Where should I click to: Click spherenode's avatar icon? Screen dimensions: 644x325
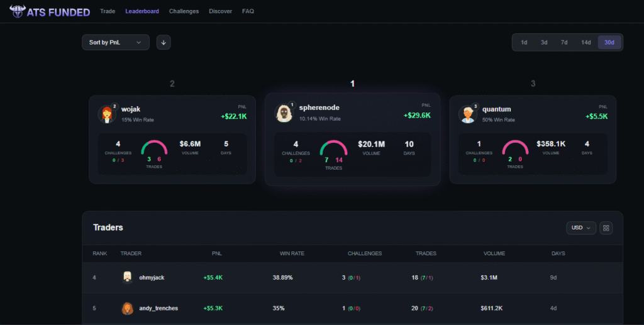[284, 113]
